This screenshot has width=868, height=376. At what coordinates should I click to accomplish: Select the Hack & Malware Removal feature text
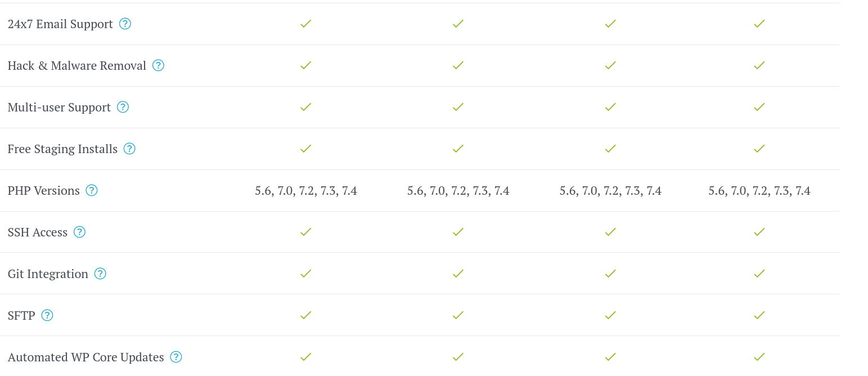[x=77, y=66]
